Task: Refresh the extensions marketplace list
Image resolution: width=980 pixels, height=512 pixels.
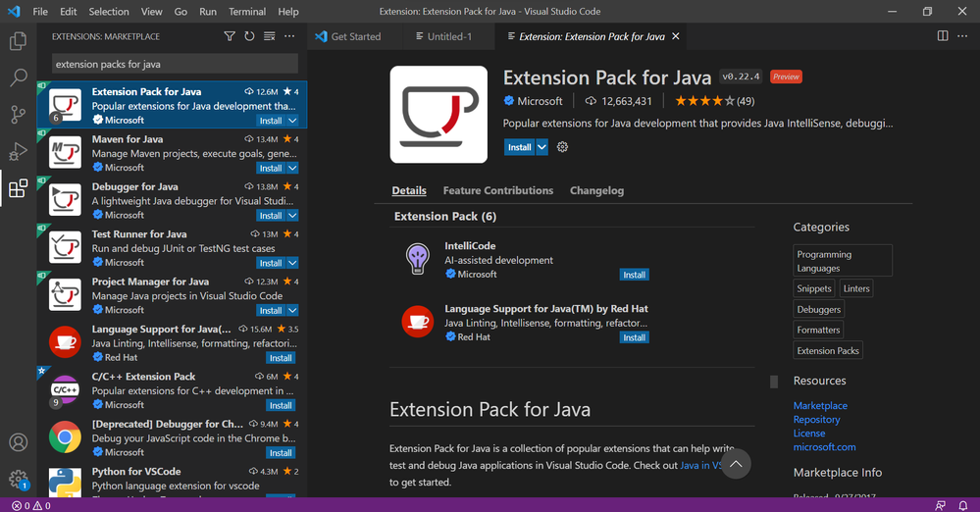Action: coord(249,36)
